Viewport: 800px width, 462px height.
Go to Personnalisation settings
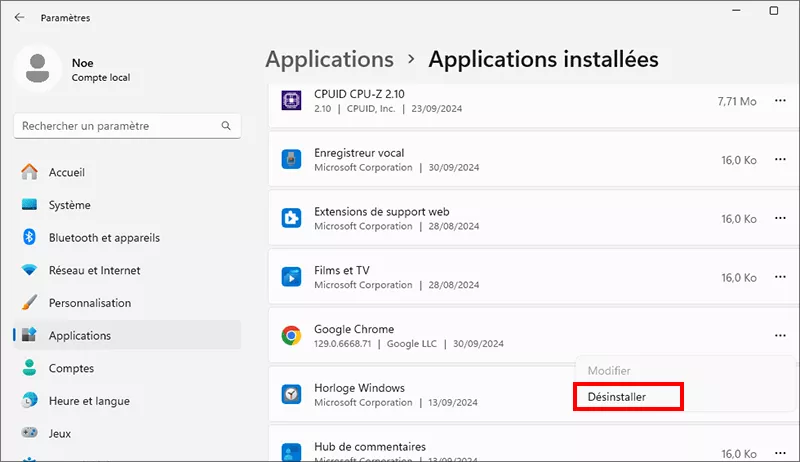coord(127,302)
